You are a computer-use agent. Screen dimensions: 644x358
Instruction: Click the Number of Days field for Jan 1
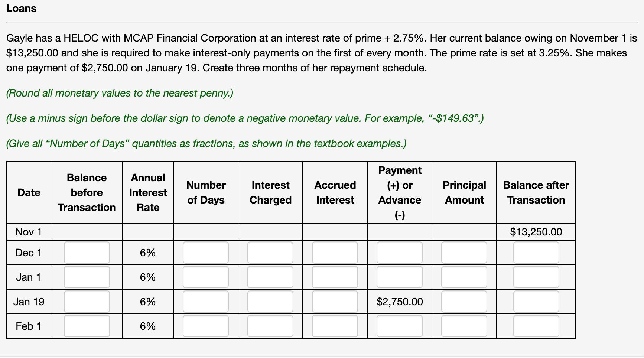[x=205, y=277]
